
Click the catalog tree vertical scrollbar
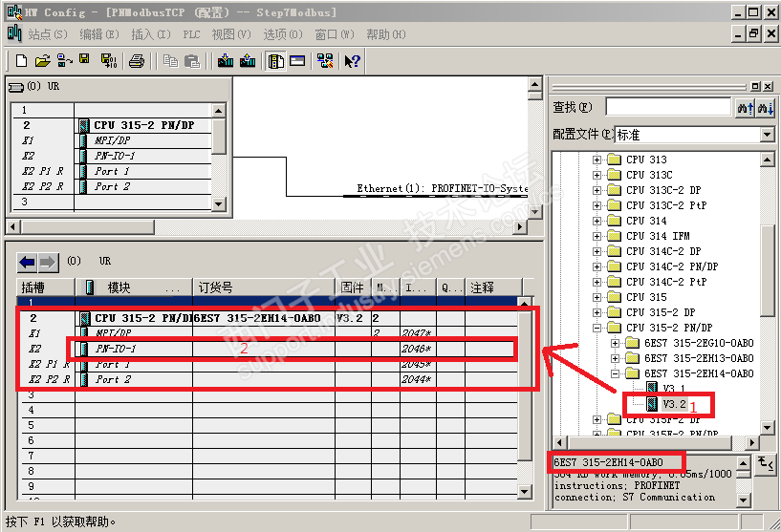pos(767,293)
